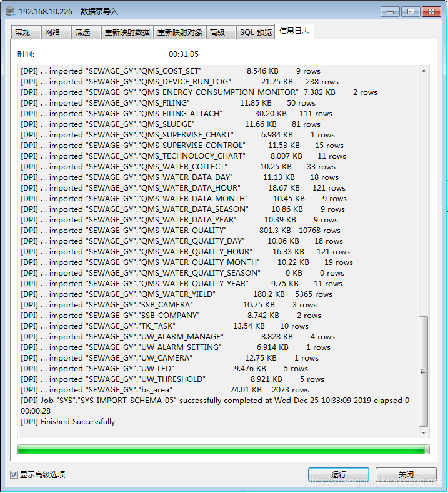Click the UW_THRESHOLD log line
The width and height of the screenshot is (448, 493).
click(x=172, y=379)
